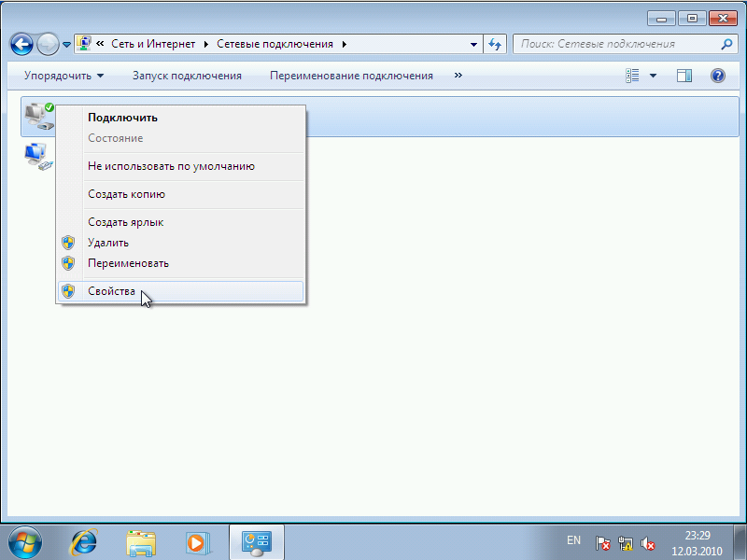Click the Запуск подключения toolbar button
This screenshot has height=560, width=747.
pyautogui.click(x=187, y=76)
